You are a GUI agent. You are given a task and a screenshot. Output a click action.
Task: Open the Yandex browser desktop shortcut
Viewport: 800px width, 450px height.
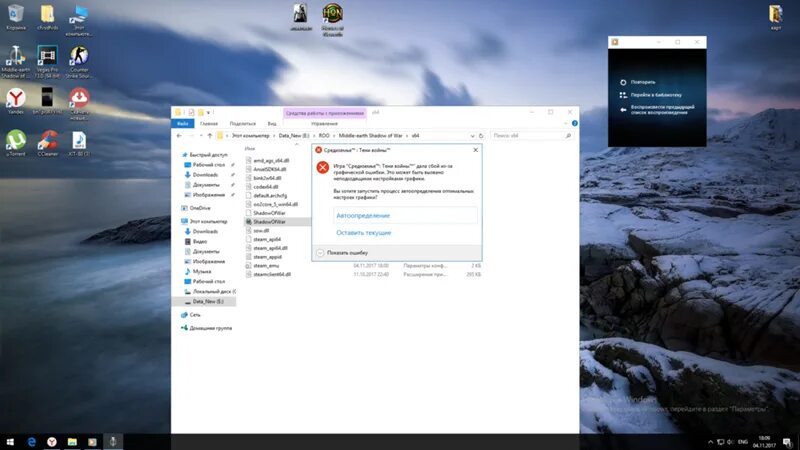pos(16,101)
